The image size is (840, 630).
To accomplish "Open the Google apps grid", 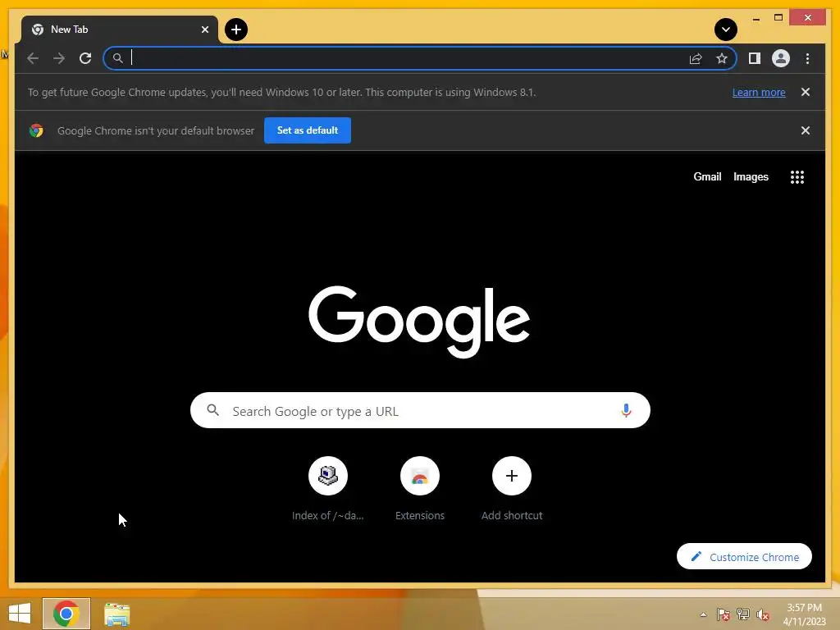I will tap(797, 177).
